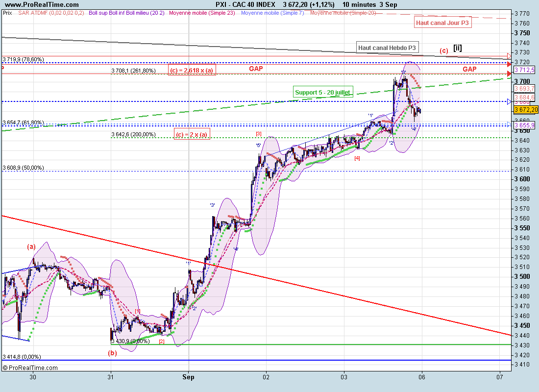539x392 pixels.
Task: Click the Sep date label on the time axis
Action: pyautogui.click(x=188, y=377)
